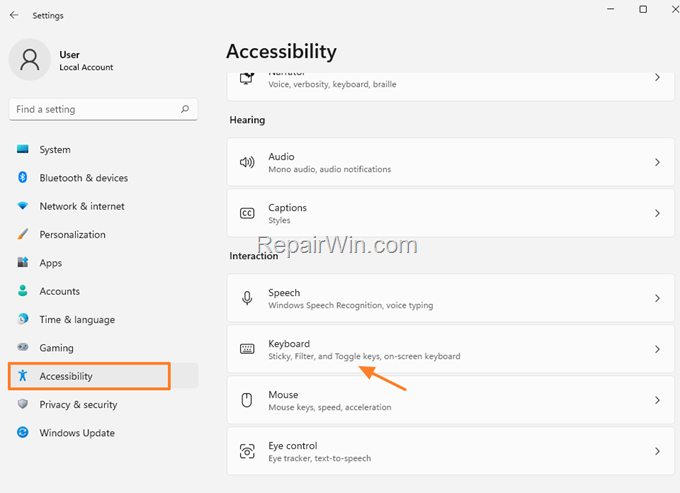Expand the Eye control row chevron

657,451
